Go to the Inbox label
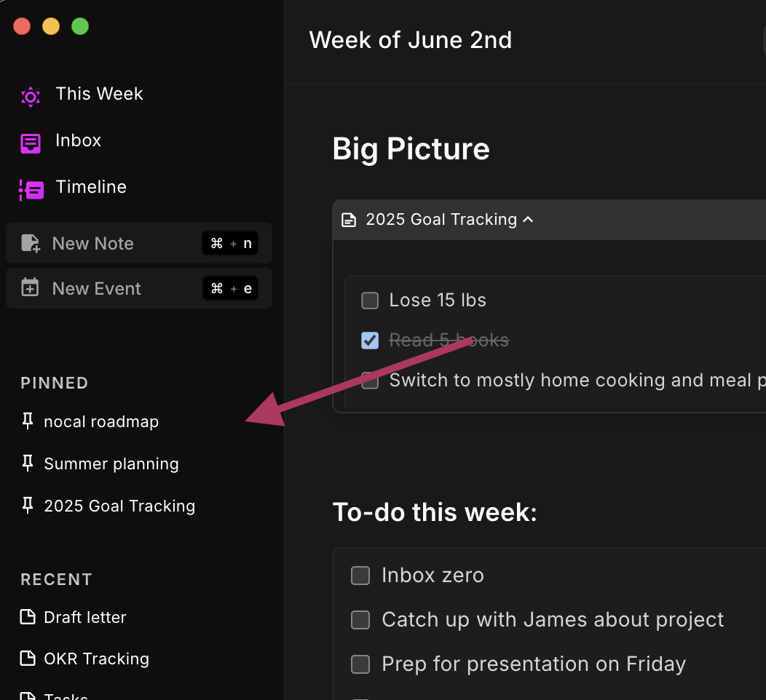This screenshot has width=766, height=700. [78, 140]
